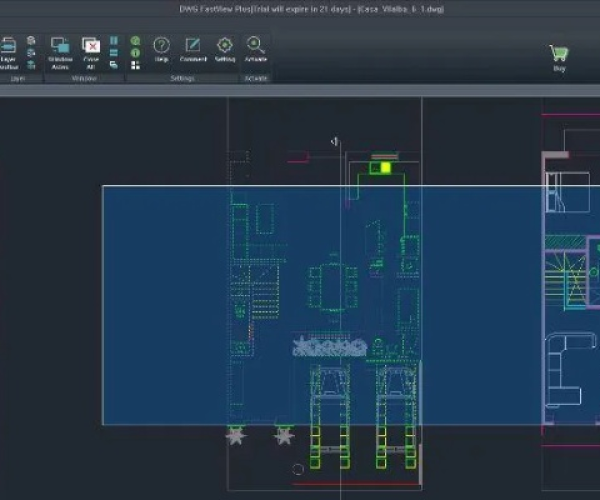600x500 pixels.
Task: Click top green circle icon left of Help
Action: point(135,41)
